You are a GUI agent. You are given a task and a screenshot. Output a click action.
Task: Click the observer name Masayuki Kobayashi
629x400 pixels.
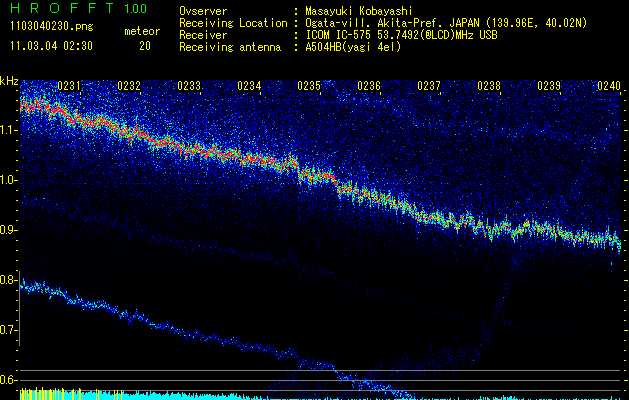(359, 11)
